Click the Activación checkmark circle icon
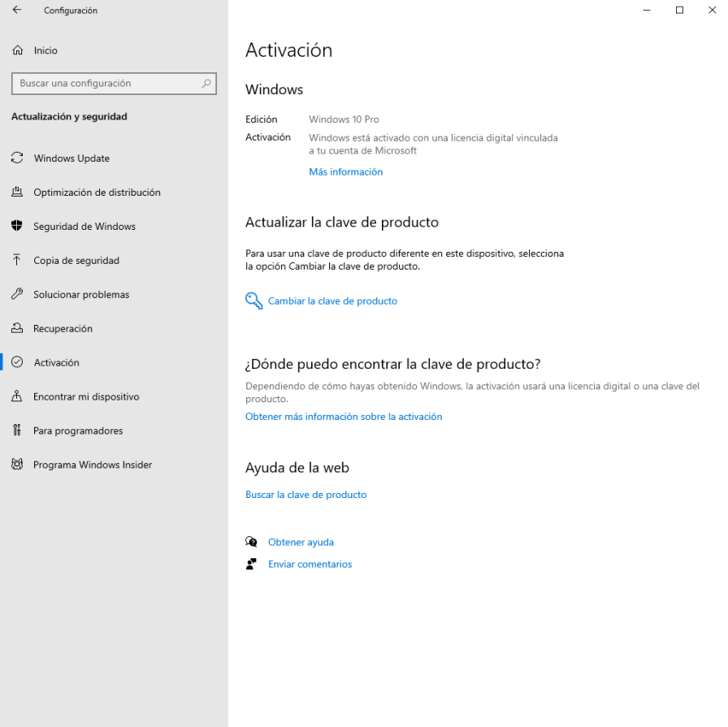 click(17, 362)
